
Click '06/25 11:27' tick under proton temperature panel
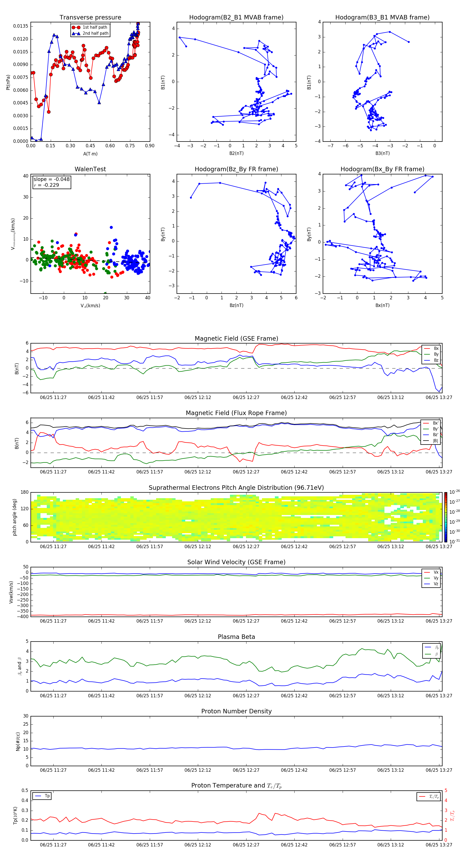(x=53, y=845)
